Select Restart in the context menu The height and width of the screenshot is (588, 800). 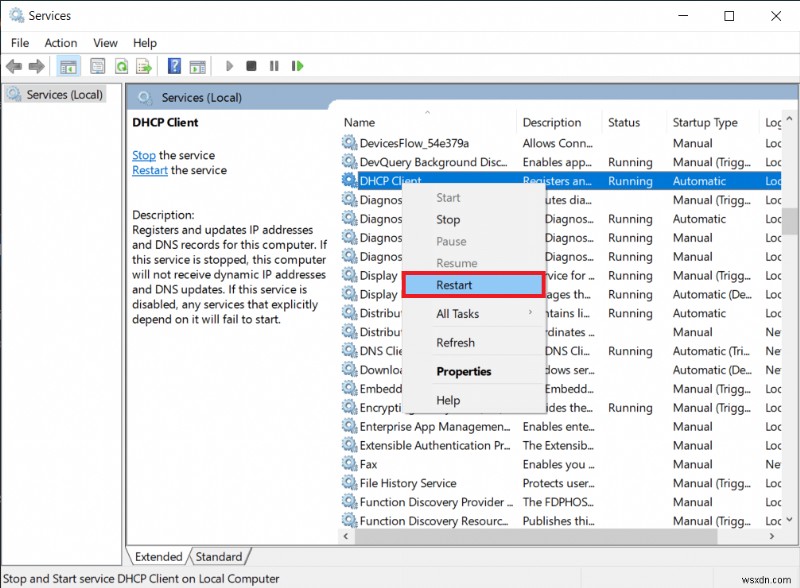point(473,285)
